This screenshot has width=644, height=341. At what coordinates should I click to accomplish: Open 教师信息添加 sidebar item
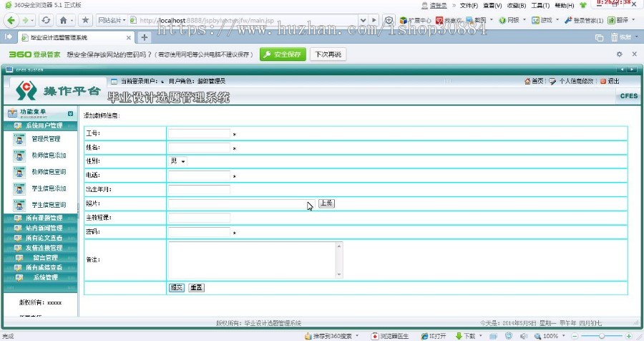coord(49,155)
